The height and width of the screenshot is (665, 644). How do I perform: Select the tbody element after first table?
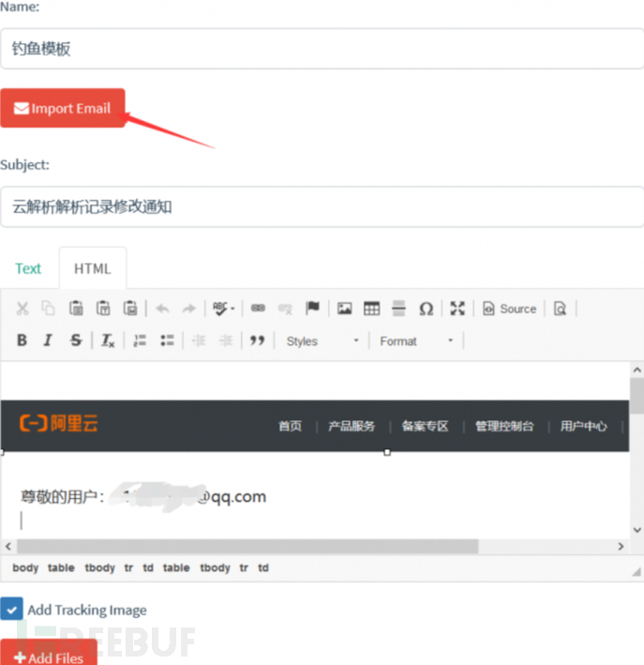99,567
